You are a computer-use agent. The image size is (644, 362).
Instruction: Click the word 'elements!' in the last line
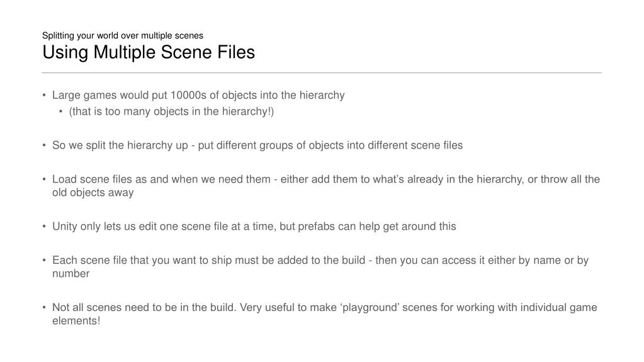coord(76,321)
